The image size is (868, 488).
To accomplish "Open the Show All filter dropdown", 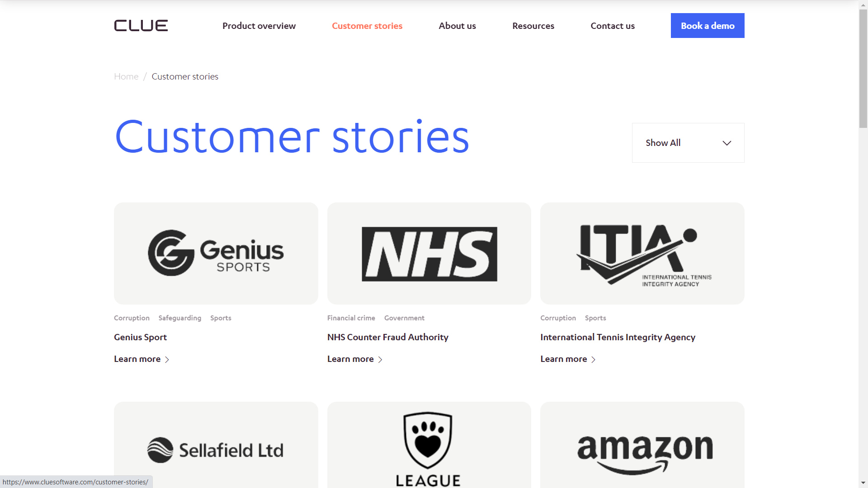I will point(688,143).
